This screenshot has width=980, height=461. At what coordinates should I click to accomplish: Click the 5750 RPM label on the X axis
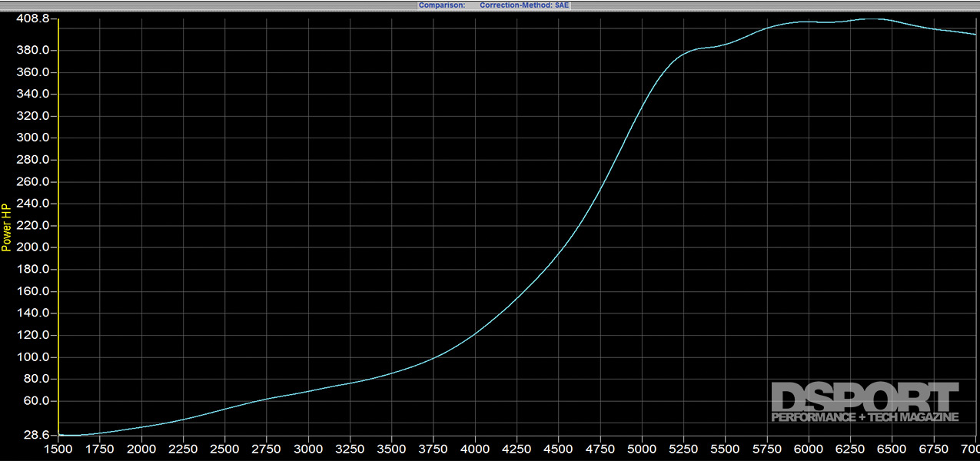[766, 449]
